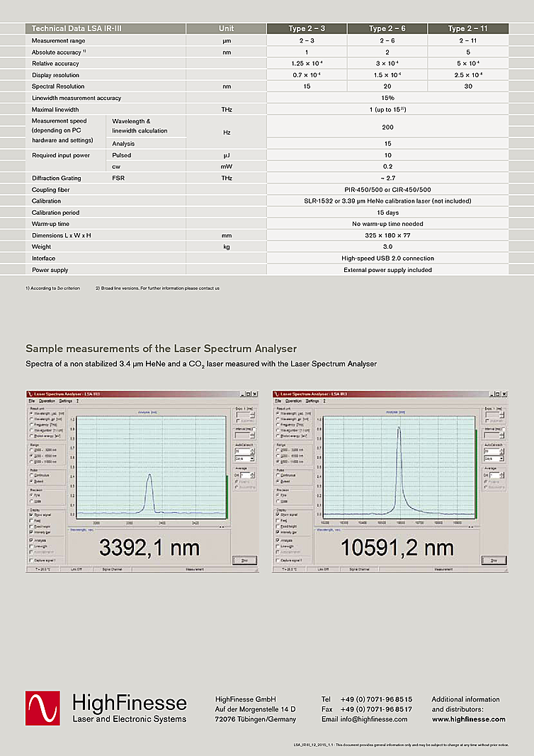Click the green intensity bar in the 3392,1 nm window
Screen dimensions: 534x756
227,497
